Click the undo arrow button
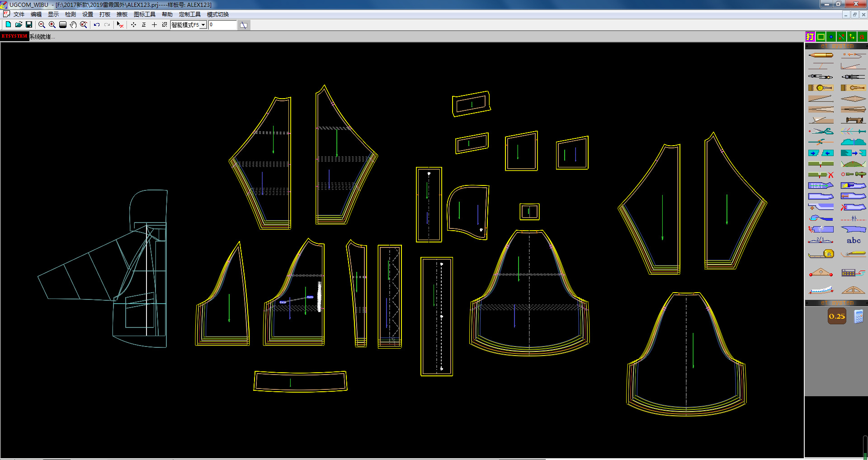The image size is (868, 460). (97, 25)
